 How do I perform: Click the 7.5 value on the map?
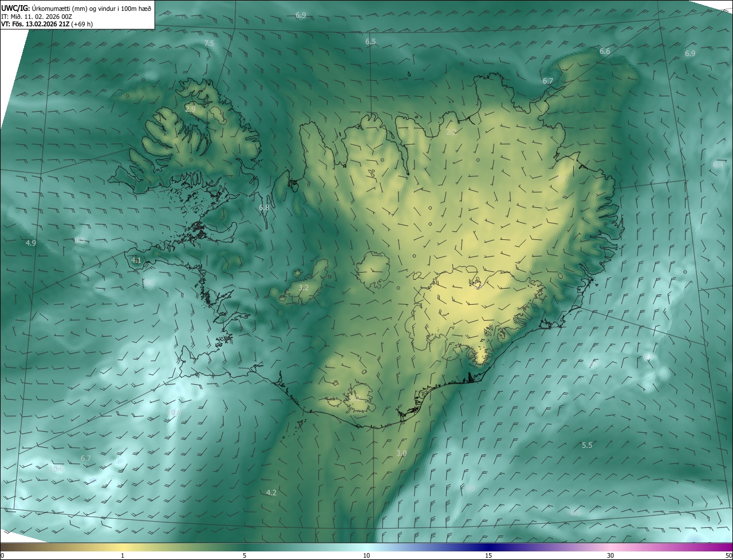tap(209, 44)
